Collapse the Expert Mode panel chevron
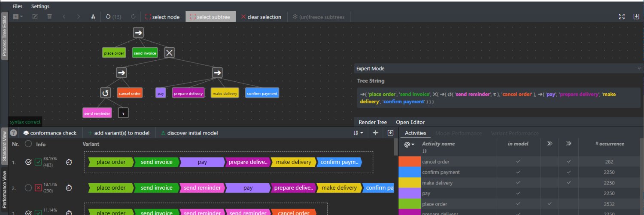644x215 pixels. (x=639, y=68)
